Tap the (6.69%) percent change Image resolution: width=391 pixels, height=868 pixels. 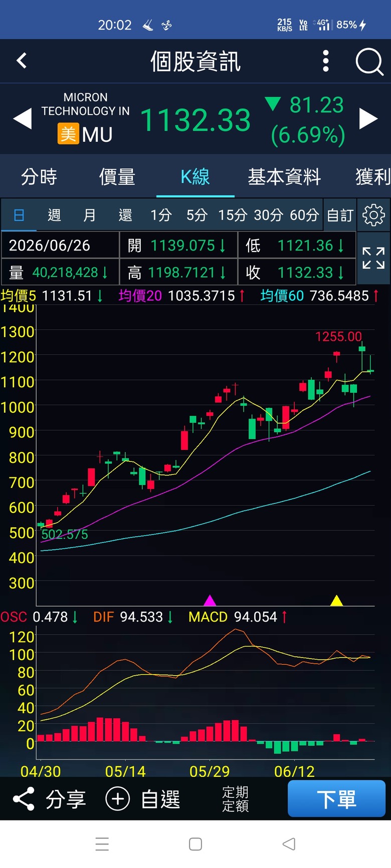(x=308, y=135)
